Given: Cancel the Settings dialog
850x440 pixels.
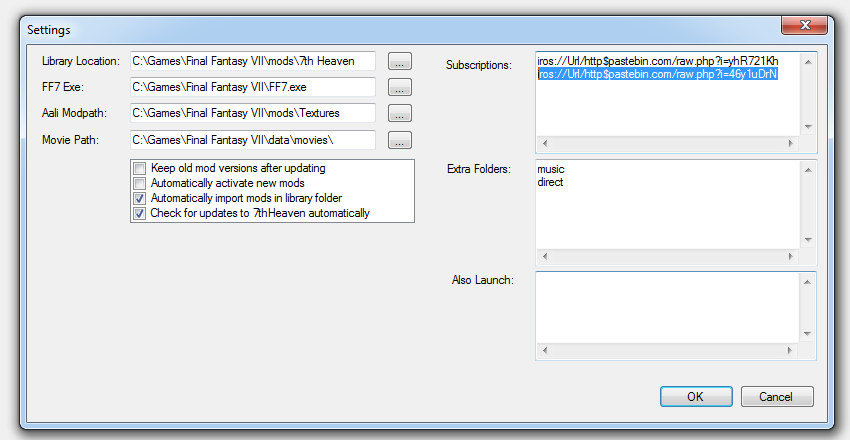Looking at the screenshot, I should pos(777,397).
